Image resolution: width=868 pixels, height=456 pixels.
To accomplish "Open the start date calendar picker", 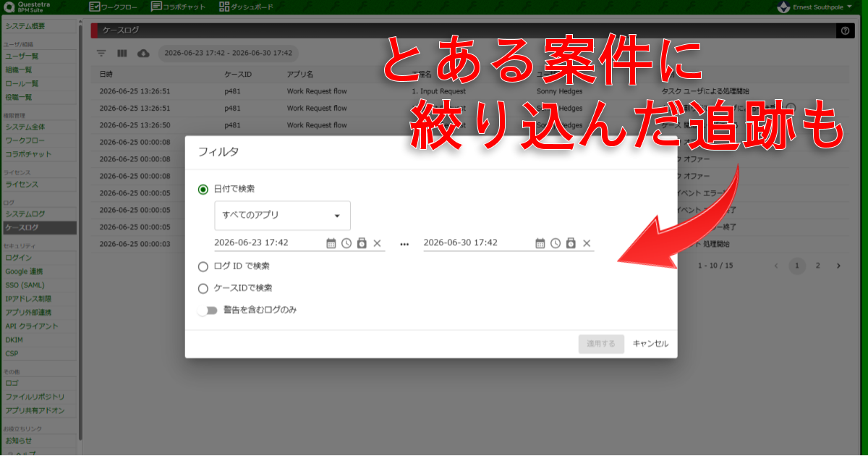I will [331, 243].
